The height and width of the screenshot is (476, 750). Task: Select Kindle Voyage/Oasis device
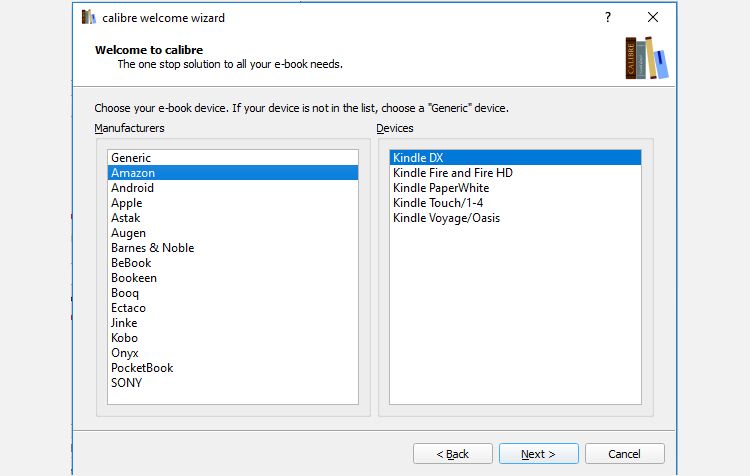pyautogui.click(x=515, y=218)
